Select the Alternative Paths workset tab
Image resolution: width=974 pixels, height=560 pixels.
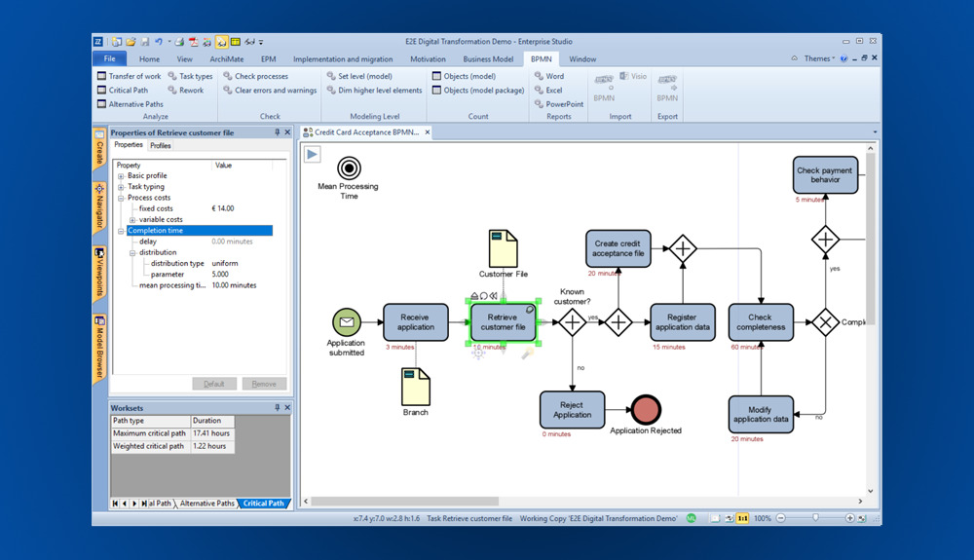[x=206, y=504]
